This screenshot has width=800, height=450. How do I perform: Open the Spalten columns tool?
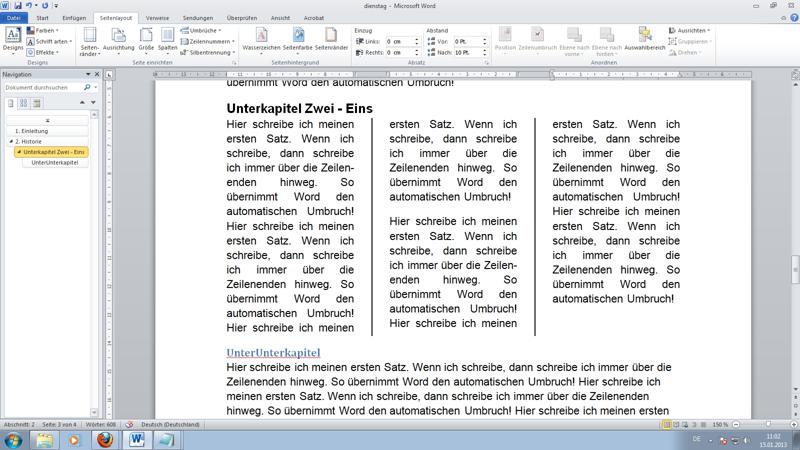point(167,40)
